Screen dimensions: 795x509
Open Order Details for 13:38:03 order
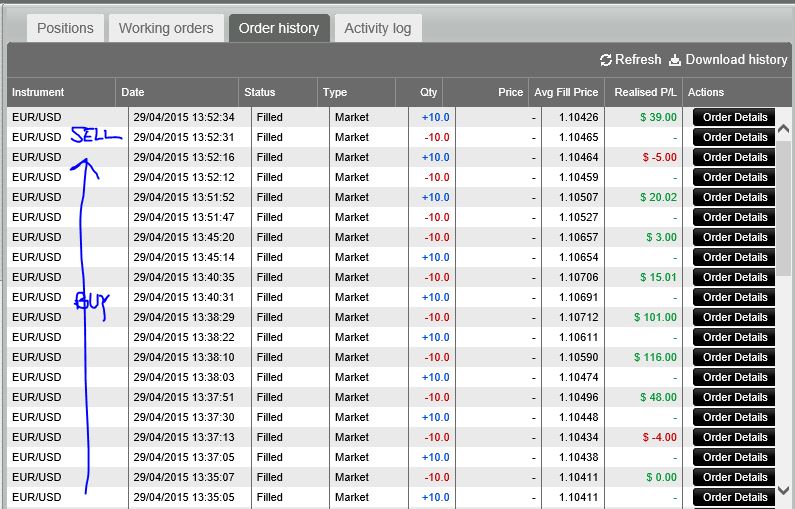[x=734, y=378]
